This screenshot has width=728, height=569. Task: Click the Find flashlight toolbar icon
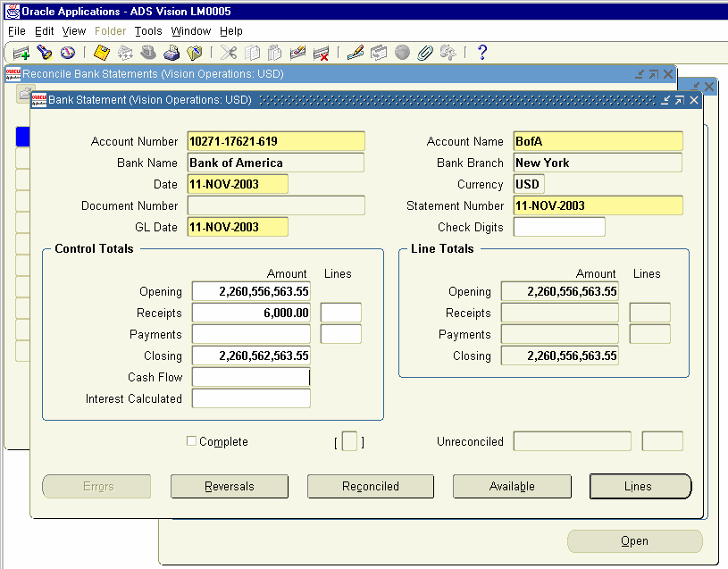(45, 53)
